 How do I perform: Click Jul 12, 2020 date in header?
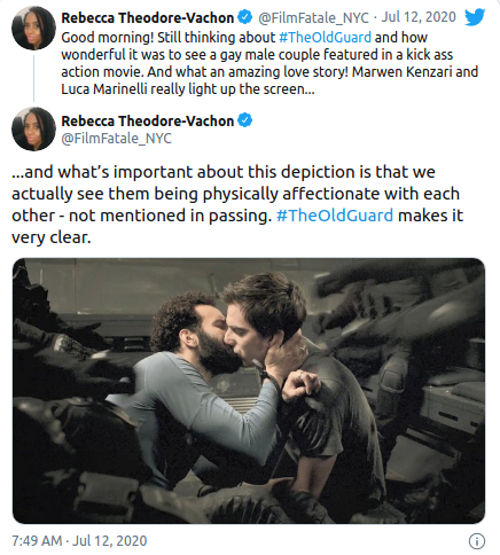418,17
